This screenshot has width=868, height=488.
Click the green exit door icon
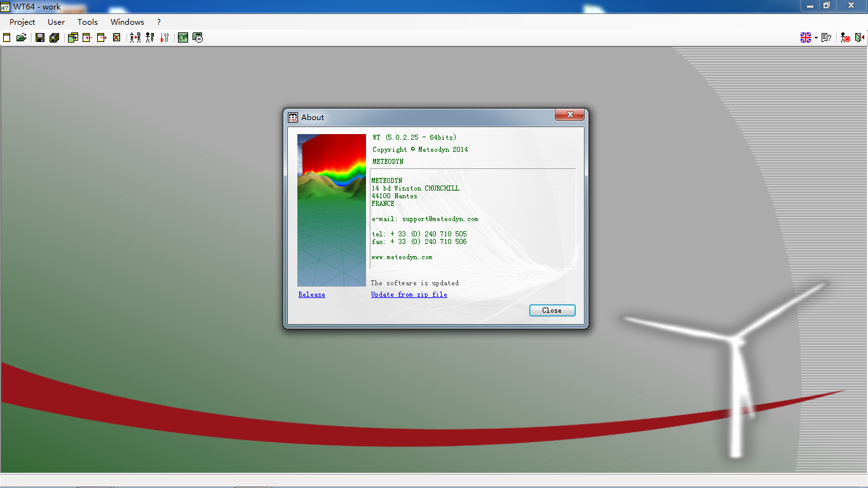[860, 37]
